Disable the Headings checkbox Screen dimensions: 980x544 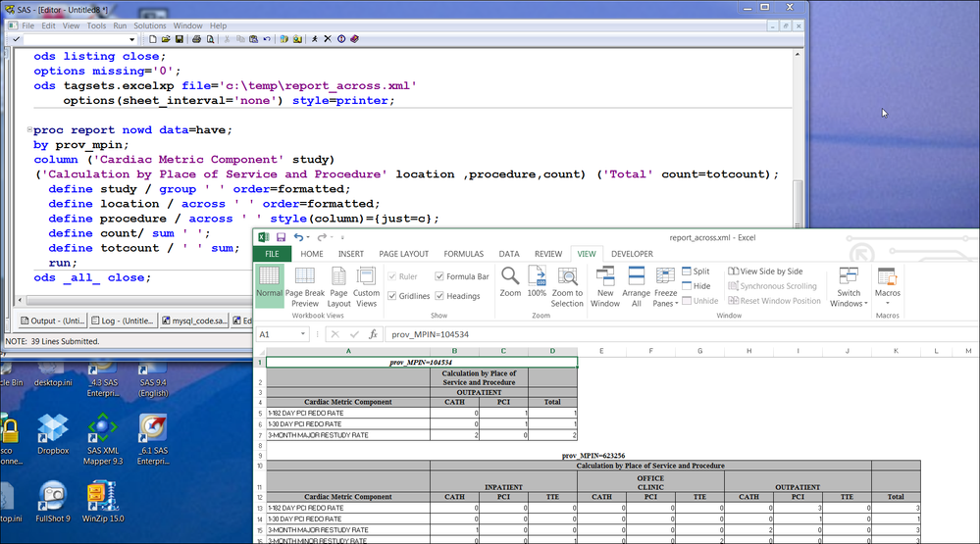(439, 296)
